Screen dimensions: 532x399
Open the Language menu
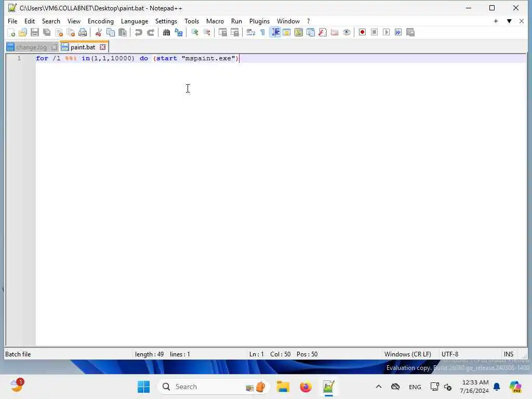click(135, 21)
